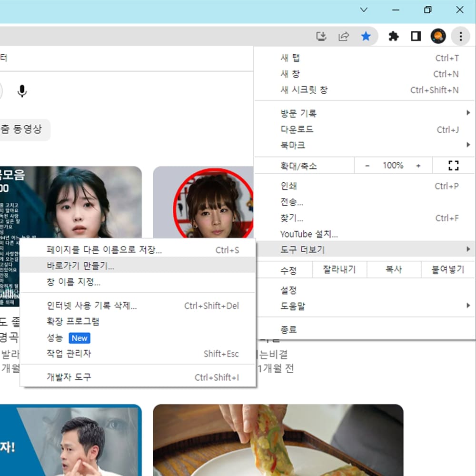Click the 붙여넣기 button

coord(447,269)
